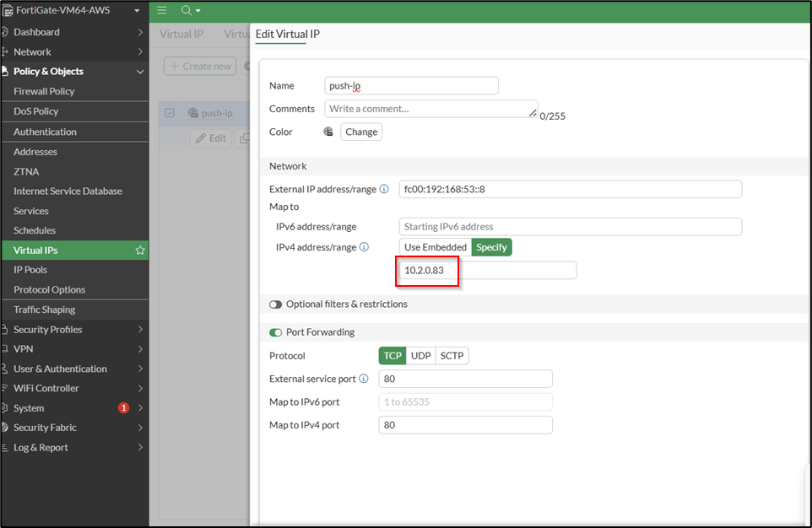Click the color swatch next to Color
The image size is (812, 528).
pyautogui.click(x=328, y=132)
